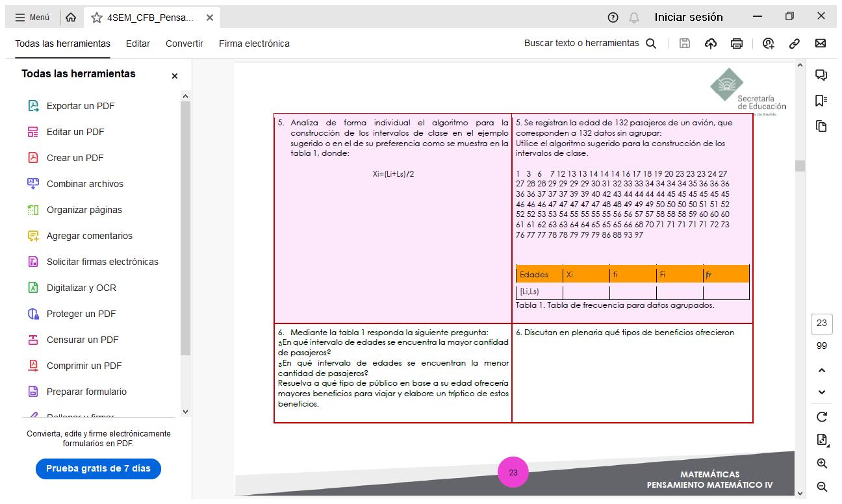This screenshot has height=504, width=842.
Task: Click the cloud upload icon
Action: pyautogui.click(x=711, y=44)
